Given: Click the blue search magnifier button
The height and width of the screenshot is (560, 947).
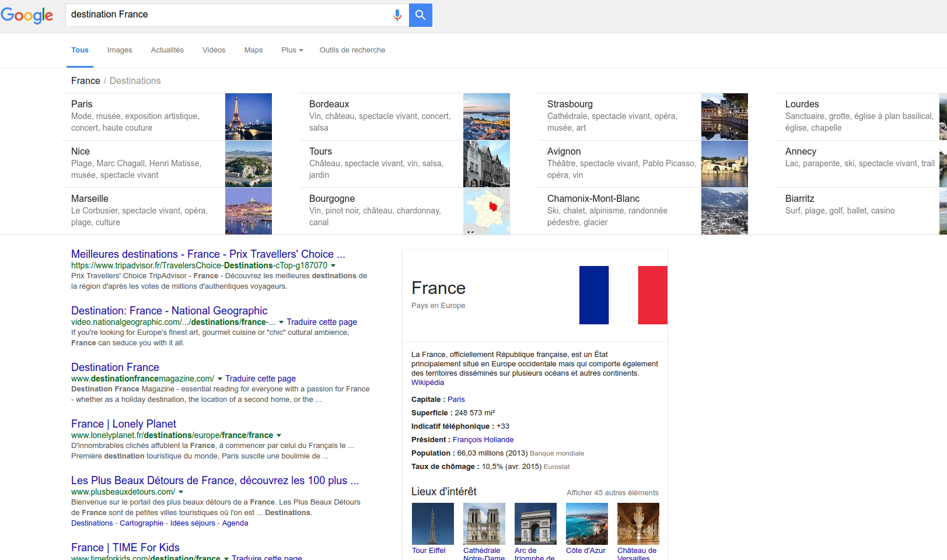Looking at the screenshot, I should [x=421, y=15].
